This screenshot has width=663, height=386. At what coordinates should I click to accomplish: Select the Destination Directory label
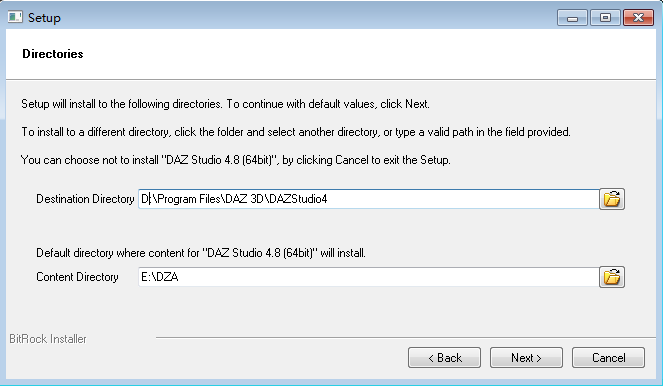(x=85, y=199)
